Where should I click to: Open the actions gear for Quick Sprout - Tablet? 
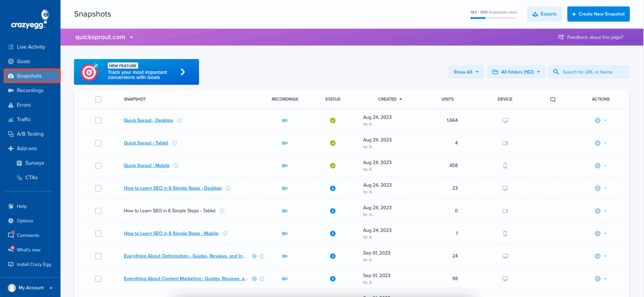597,143
